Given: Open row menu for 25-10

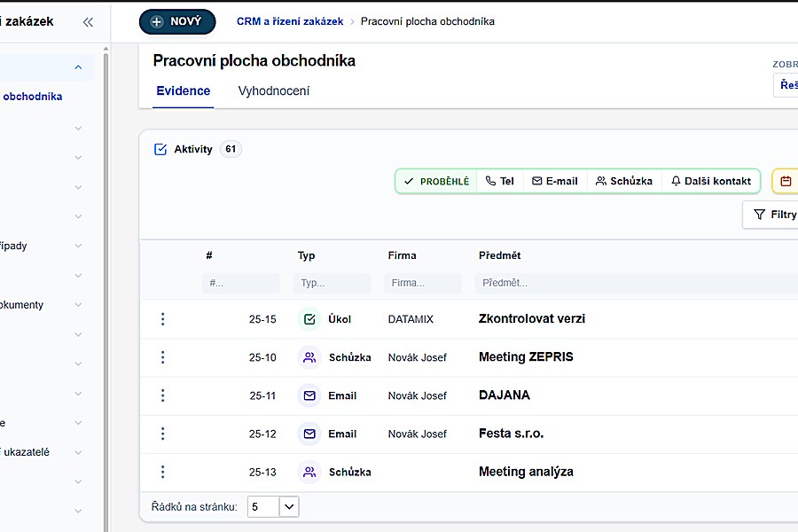Looking at the screenshot, I should [163, 357].
